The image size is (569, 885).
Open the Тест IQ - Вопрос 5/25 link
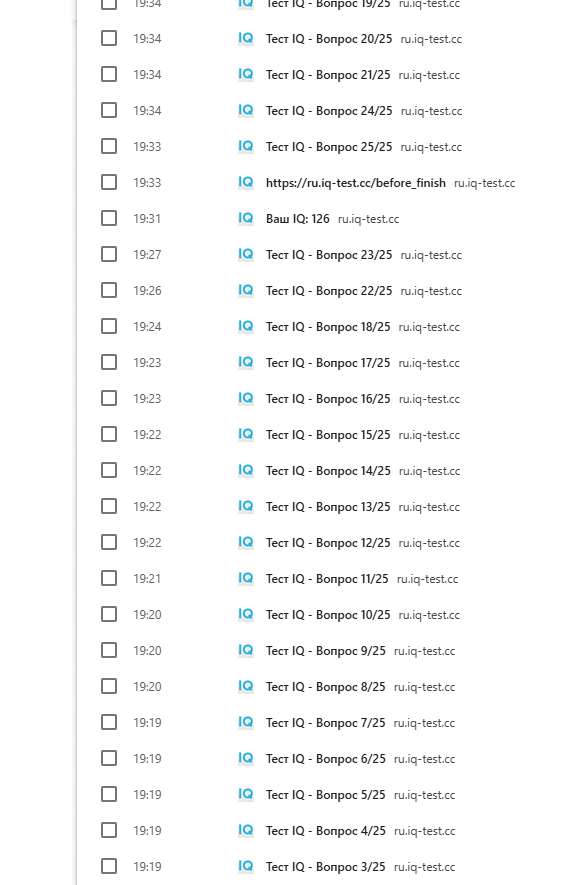click(326, 795)
